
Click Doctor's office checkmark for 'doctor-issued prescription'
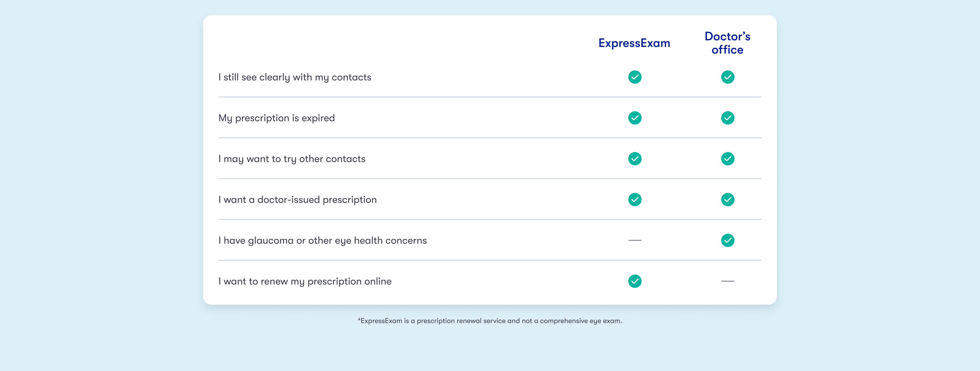tap(727, 199)
